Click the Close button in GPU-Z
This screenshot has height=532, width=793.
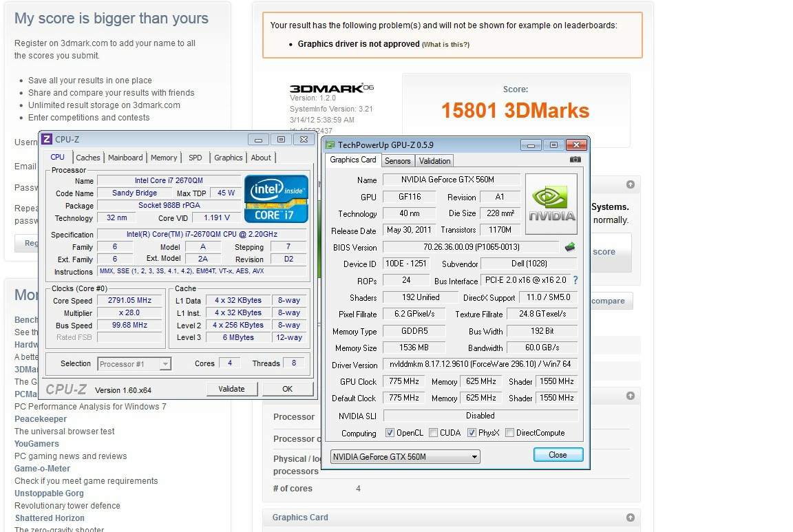point(558,455)
